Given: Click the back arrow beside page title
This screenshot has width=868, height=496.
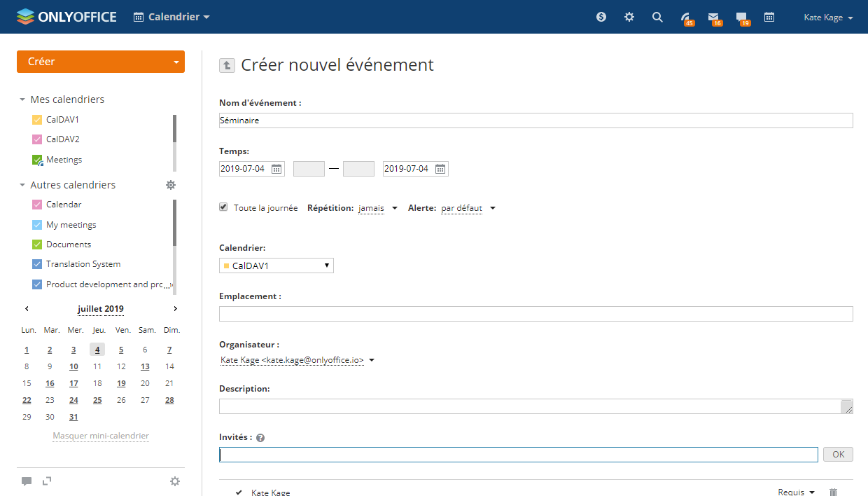Looking at the screenshot, I should [227, 65].
